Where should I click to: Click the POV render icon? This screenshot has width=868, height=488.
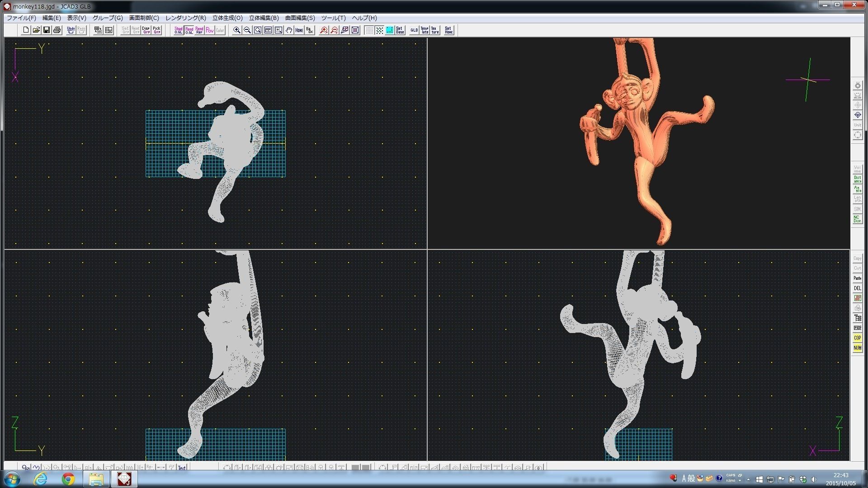click(x=210, y=30)
